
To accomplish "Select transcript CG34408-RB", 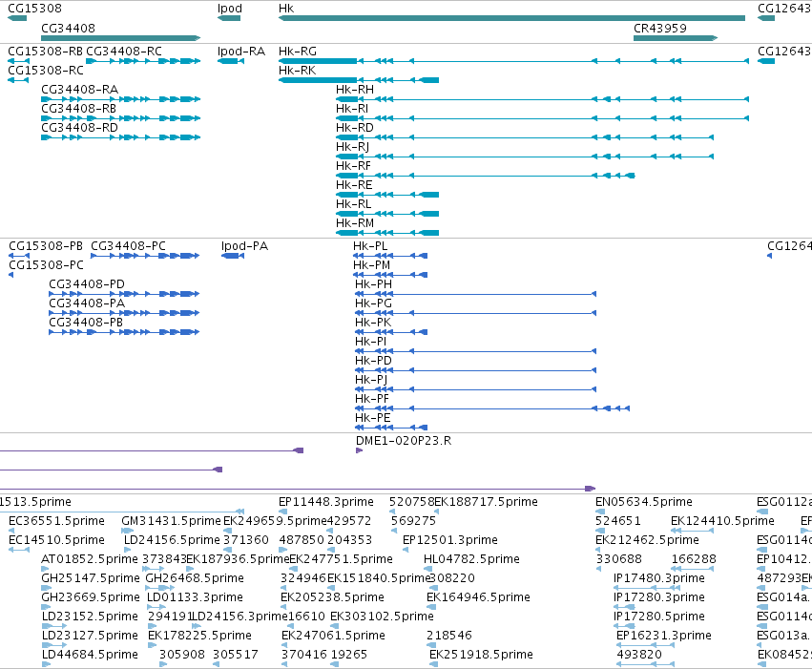I will [120, 118].
